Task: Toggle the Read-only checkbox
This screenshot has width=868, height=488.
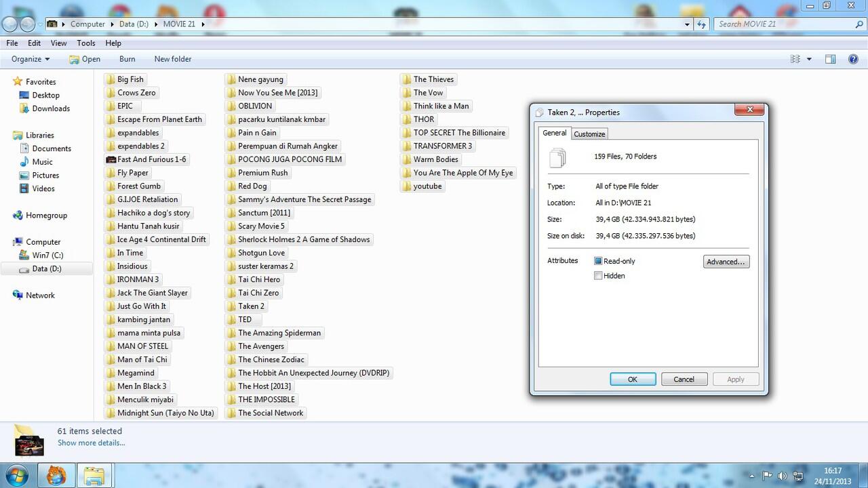Action: coord(598,261)
